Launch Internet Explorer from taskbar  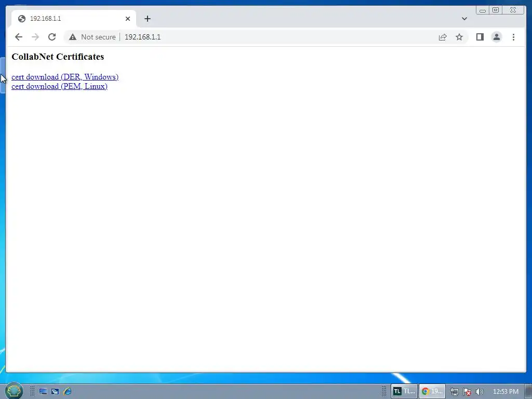(67, 392)
